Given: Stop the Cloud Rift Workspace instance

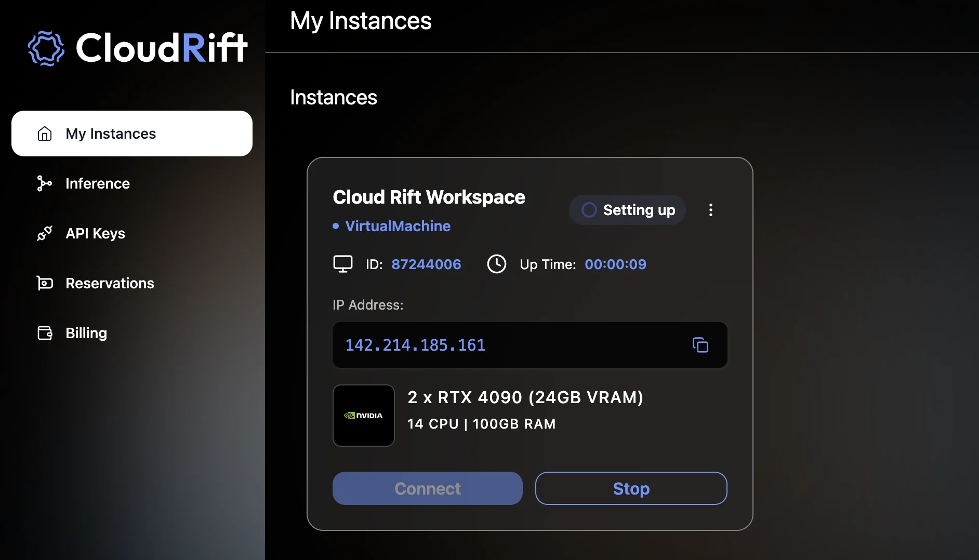Looking at the screenshot, I should (x=631, y=488).
